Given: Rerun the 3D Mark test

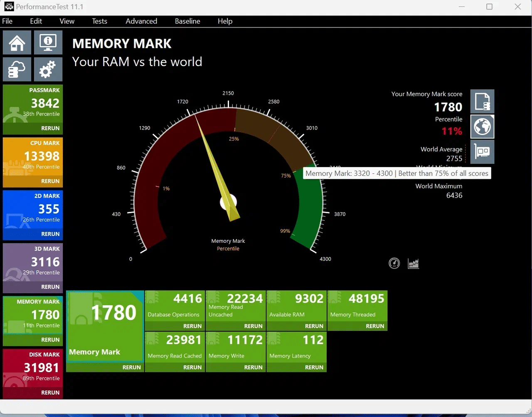Looking at the screenshot, I should point(50,287).
